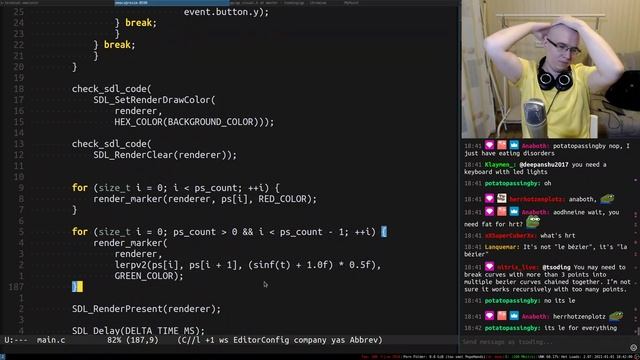
Task: Click the crown badge on Anaboth's "potatopassingby nop" message
Action: point(514,145)
